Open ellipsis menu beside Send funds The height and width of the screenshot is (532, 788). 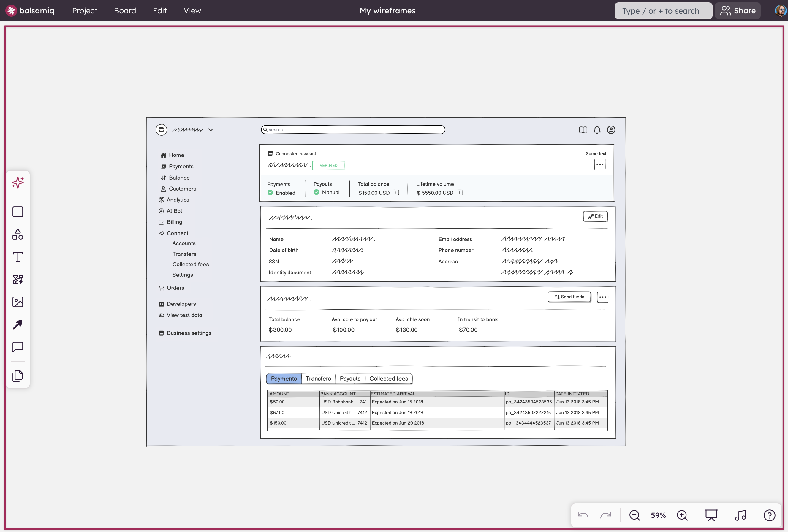click(x=602, y=297)
